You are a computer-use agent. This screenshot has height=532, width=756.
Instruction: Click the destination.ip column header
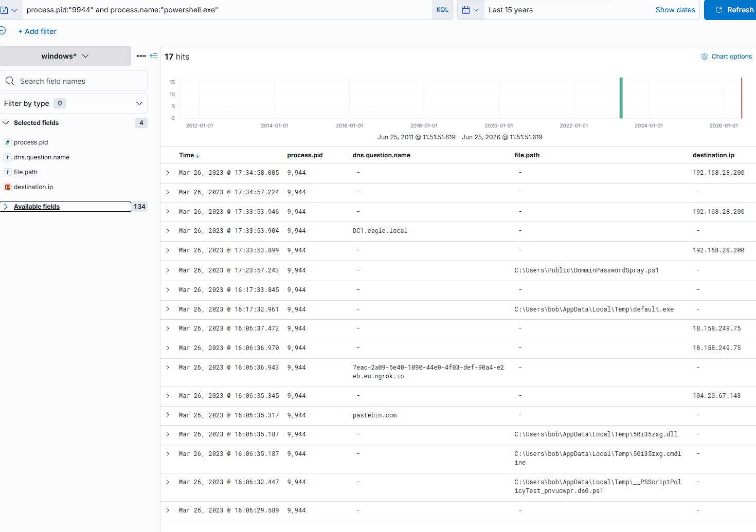[713, 155]
